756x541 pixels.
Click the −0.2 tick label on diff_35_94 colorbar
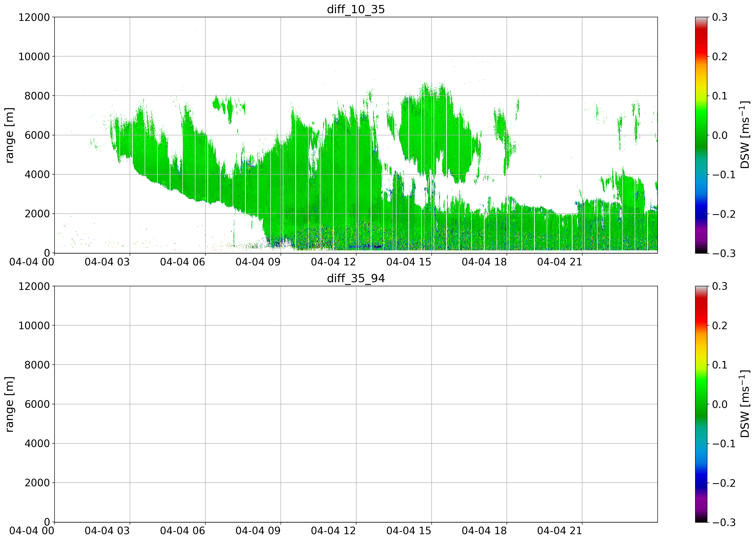724,483
